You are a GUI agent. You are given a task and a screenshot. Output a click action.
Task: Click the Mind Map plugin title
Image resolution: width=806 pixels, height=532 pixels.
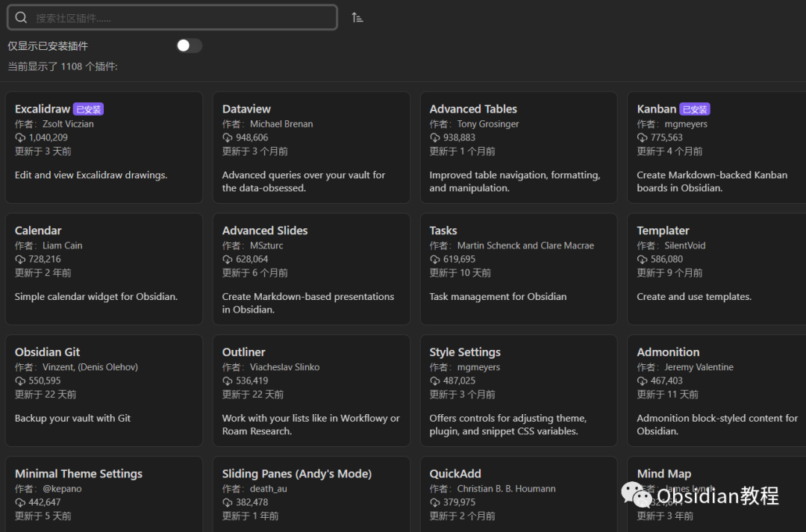[663, 474]
